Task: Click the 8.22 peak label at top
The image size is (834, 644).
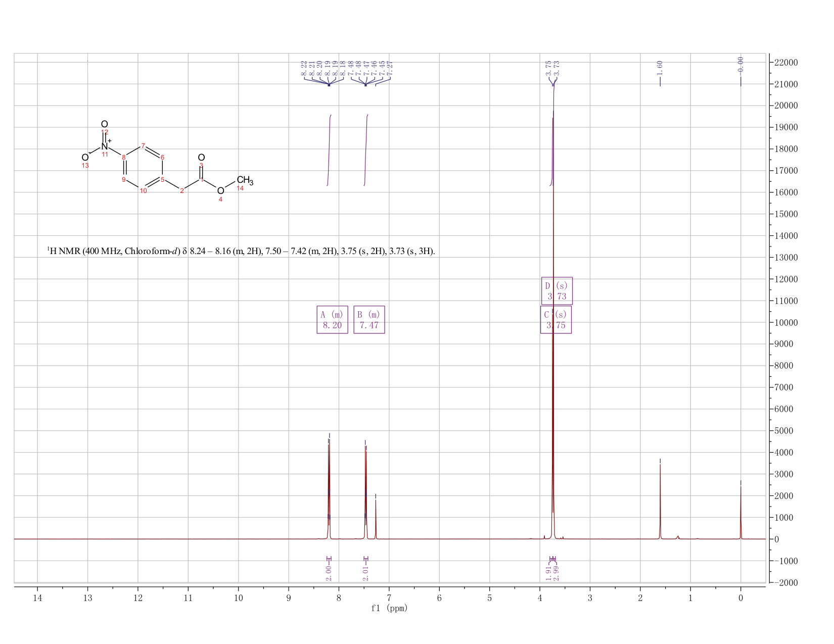Action: coord(304,67)
